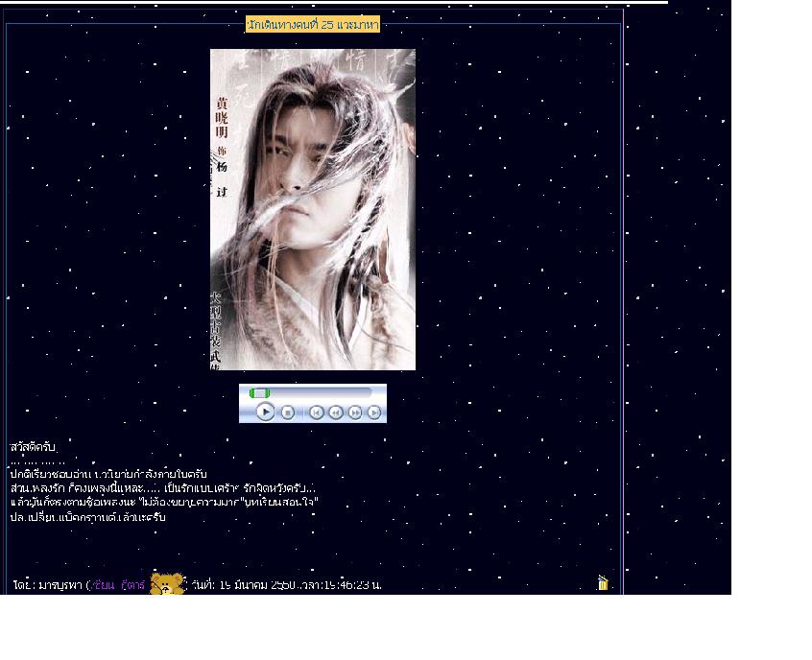812x660 pixels.
Task: Select the yellow visitor number 25 header
Action: point(313,24)
